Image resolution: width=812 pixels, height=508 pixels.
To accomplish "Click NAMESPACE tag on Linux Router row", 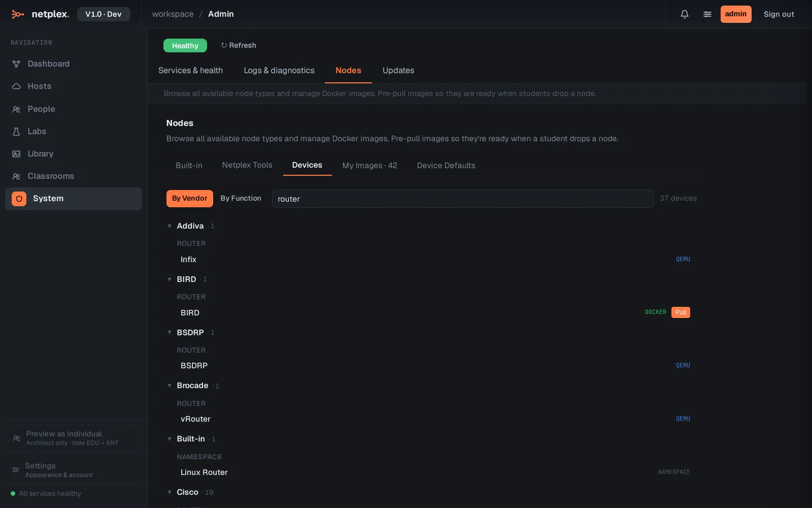I will coord(674,472).
